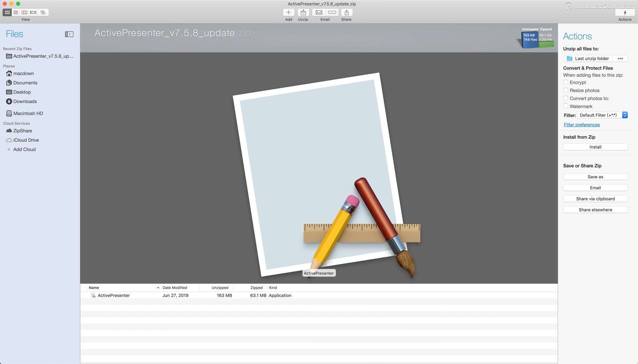This screenshot has width=638, height=364.
Task: Open Macintosh HD
Action: pos(25,113)
